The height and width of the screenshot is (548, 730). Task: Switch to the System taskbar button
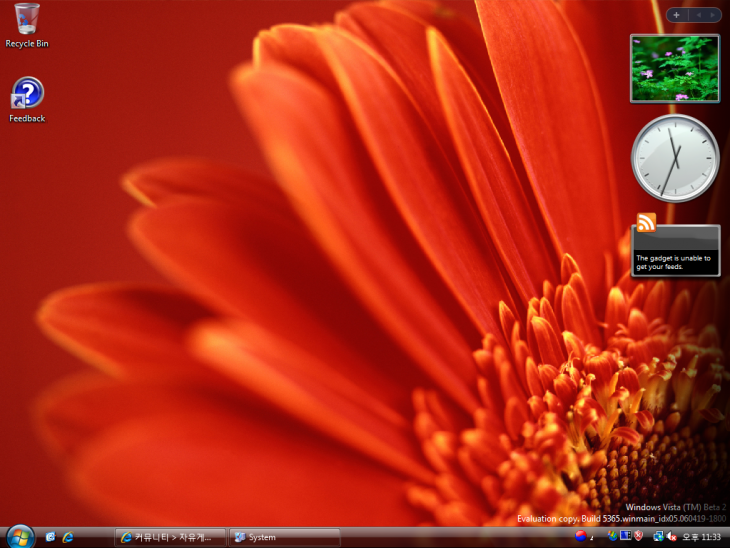click(284, 537)
